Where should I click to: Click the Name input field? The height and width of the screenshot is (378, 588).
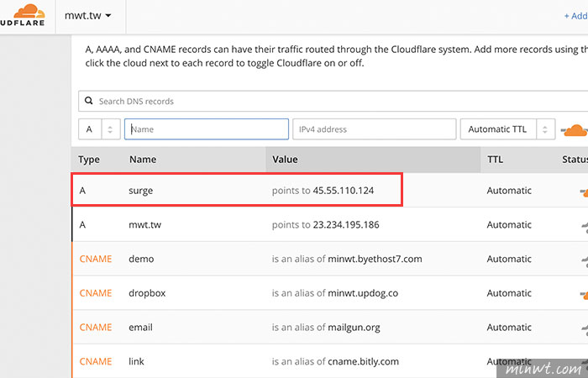[207, 129]
